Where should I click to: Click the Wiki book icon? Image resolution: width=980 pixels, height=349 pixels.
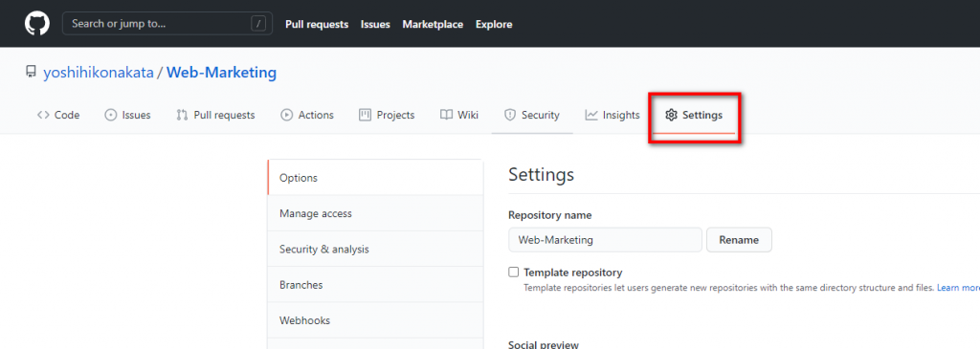[446, 115]
